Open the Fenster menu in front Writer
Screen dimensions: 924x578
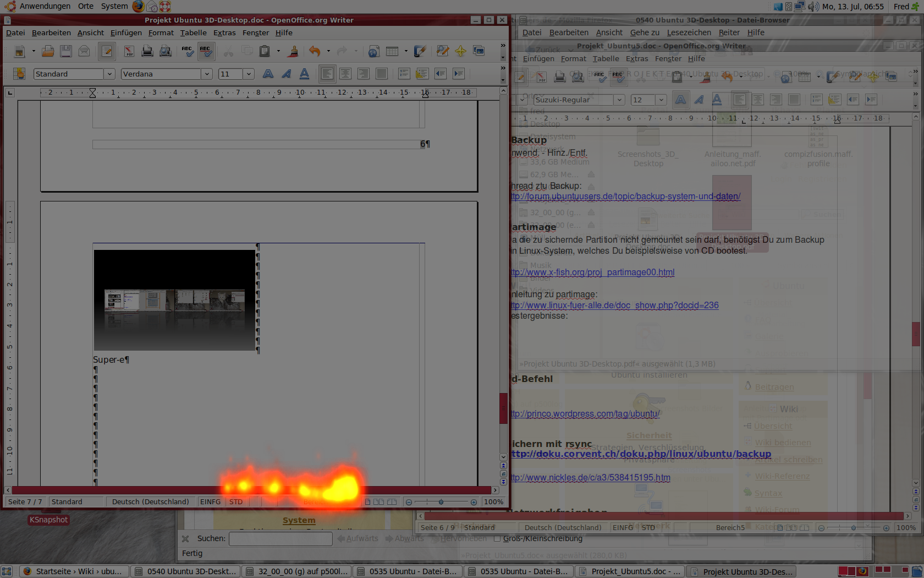pyautogui.click(x=256, y=32)
